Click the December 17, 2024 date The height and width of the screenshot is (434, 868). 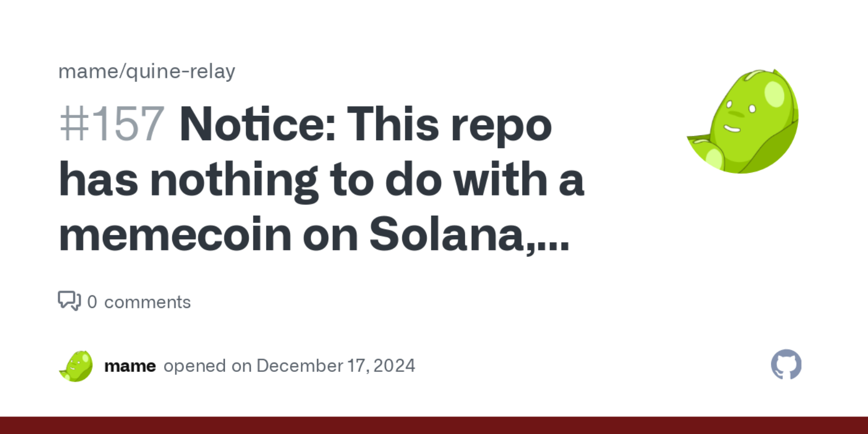[x=335, y=366]
